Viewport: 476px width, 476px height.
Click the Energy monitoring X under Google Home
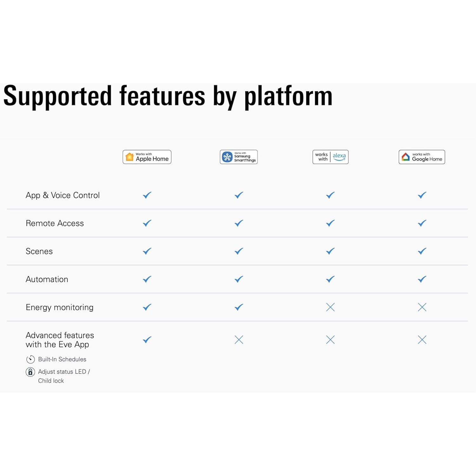coord(422,307)
